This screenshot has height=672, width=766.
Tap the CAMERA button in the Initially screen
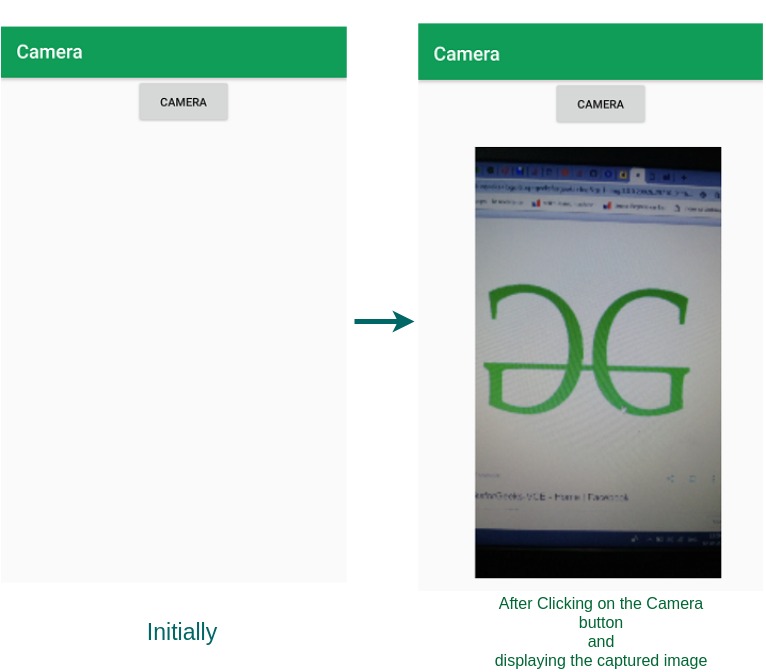point(183,102)
